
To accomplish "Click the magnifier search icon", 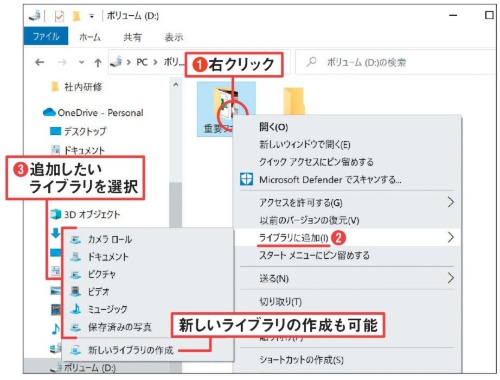I will tap(311, 62).
